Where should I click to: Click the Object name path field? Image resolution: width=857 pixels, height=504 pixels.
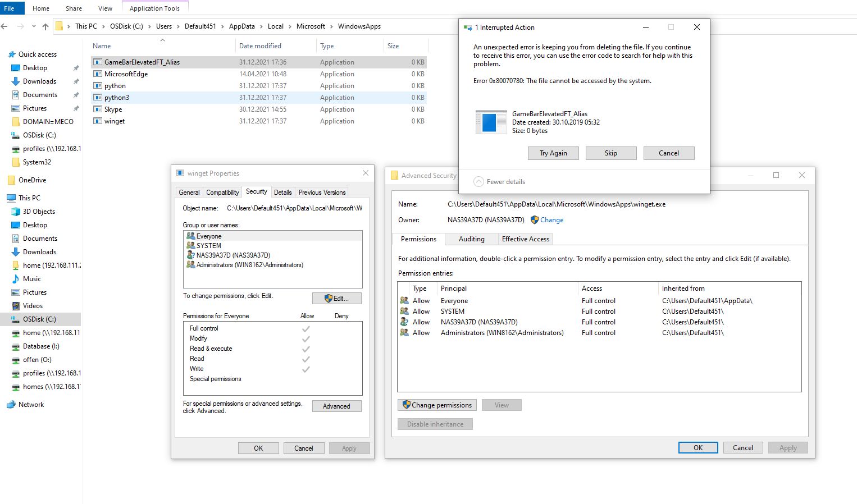[x=294, y=208]
